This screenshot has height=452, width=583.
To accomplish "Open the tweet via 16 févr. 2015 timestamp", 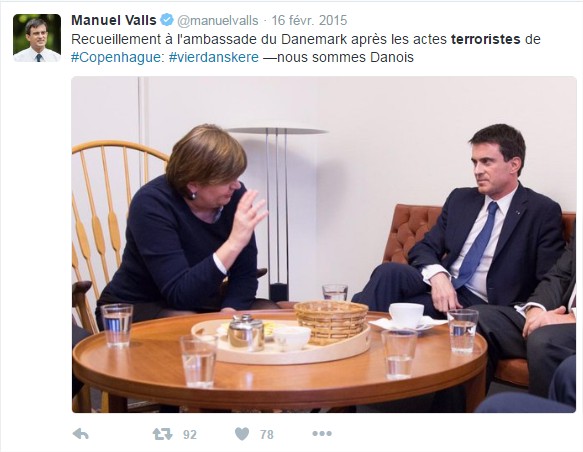I will (309, 20).
